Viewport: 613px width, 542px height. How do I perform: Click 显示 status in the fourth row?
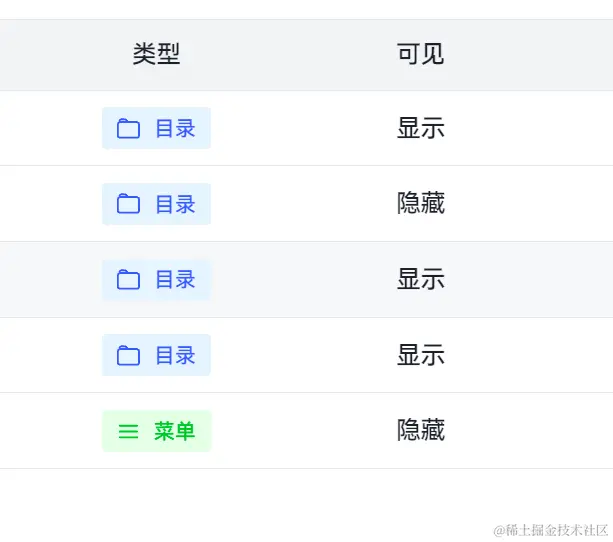(421, 355)
